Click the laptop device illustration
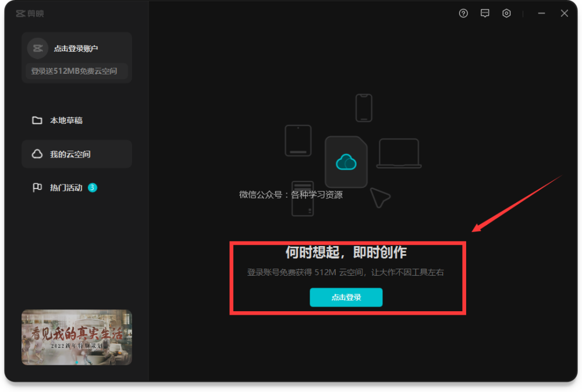This screenshot has width=582, height=392. pyautogui.click(x=399, y=153)
